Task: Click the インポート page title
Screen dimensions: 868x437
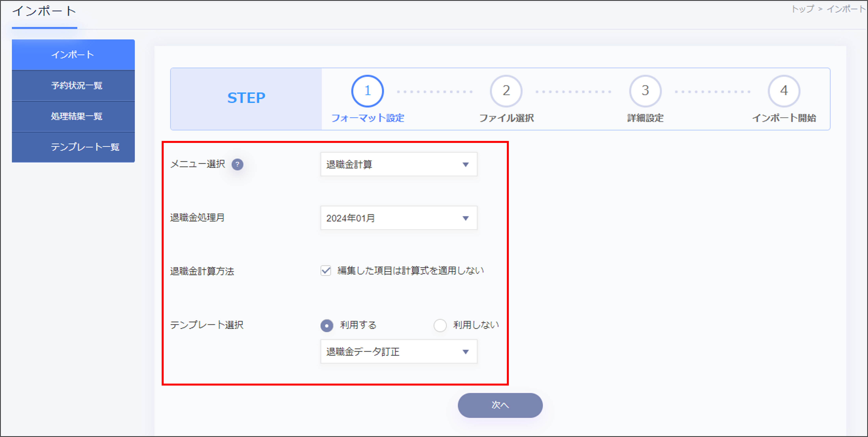Action: click(x=44, y=11)
